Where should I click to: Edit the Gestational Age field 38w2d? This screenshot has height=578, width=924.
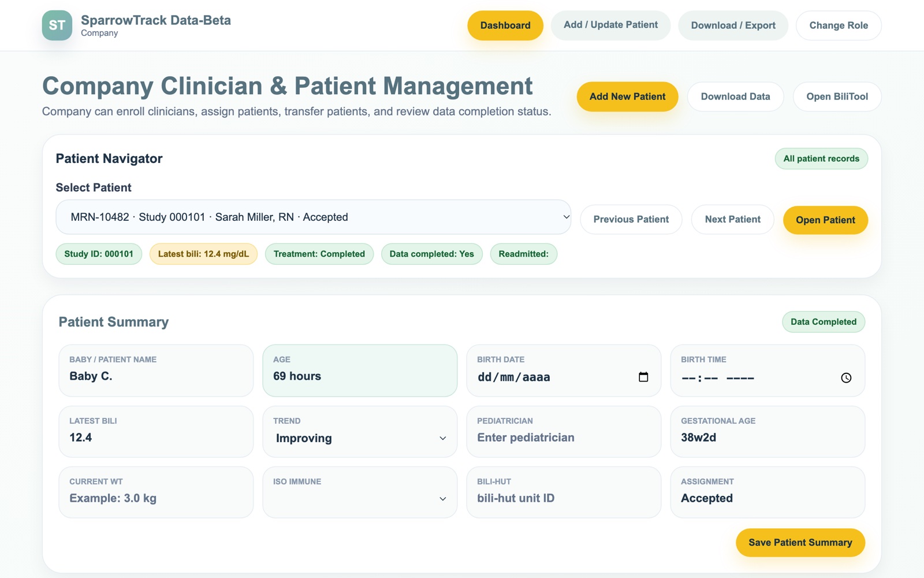[767, 432]
